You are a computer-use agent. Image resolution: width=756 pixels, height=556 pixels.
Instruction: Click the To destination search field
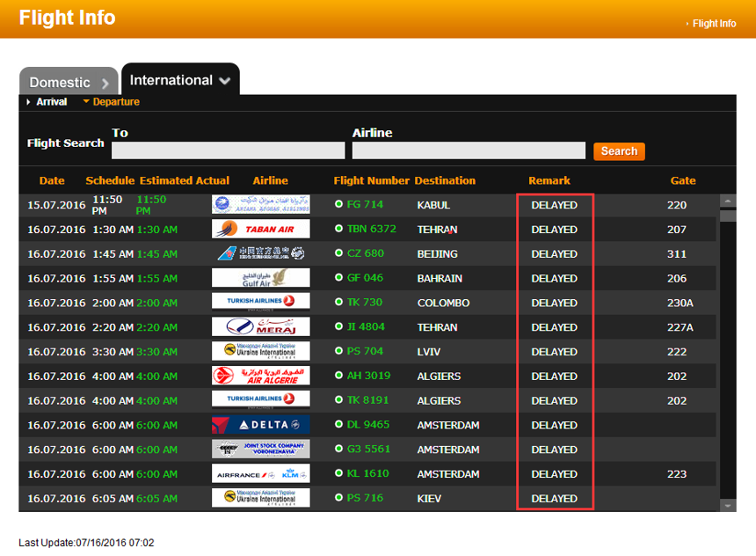[x=228, y=150]
